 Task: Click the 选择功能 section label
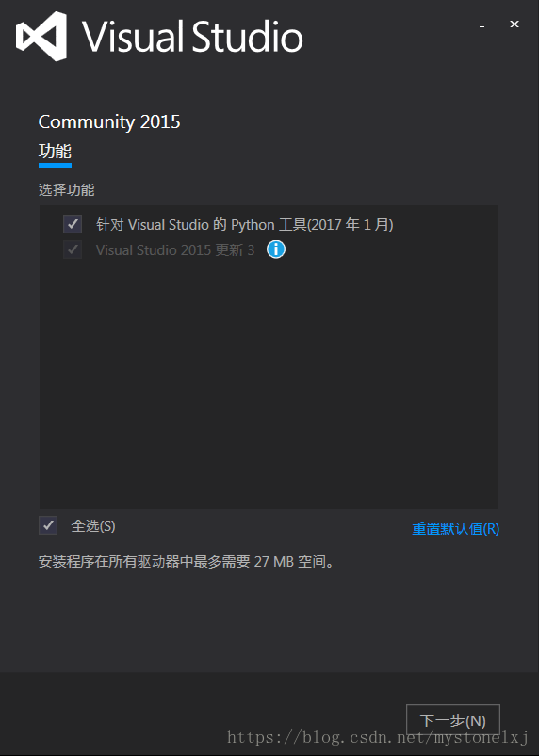pos(67,189)
